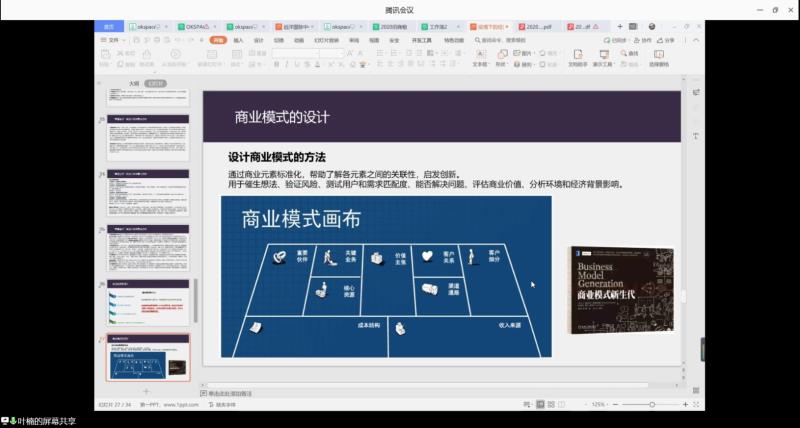800x428 pixels.
Task: Click the zoom slider handle
Action: pyautogui.click(x=652, y=404)
